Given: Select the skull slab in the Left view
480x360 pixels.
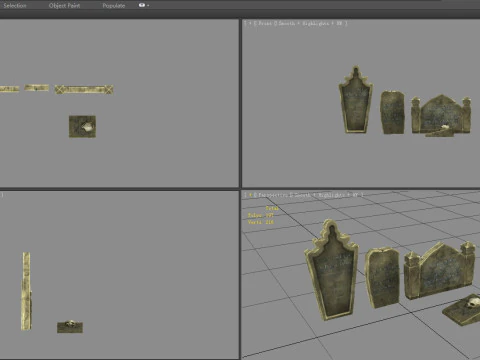Looking at the screenshot, I should pyautogui.click(x=70, y=327).
